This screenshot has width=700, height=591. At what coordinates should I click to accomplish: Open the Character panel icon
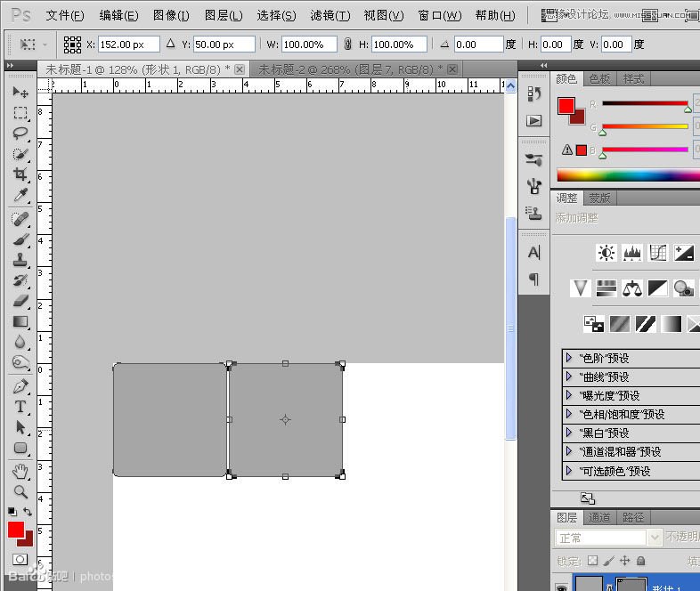click(x=533, y=253)
